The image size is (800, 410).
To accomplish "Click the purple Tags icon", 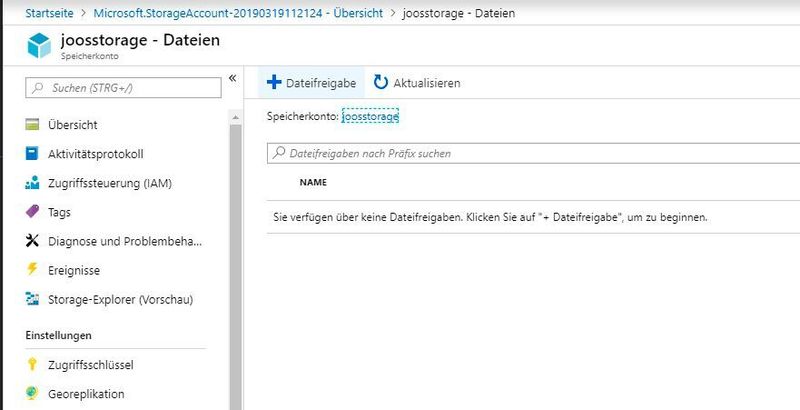I will pyautogui.click(x=32, y=212).
